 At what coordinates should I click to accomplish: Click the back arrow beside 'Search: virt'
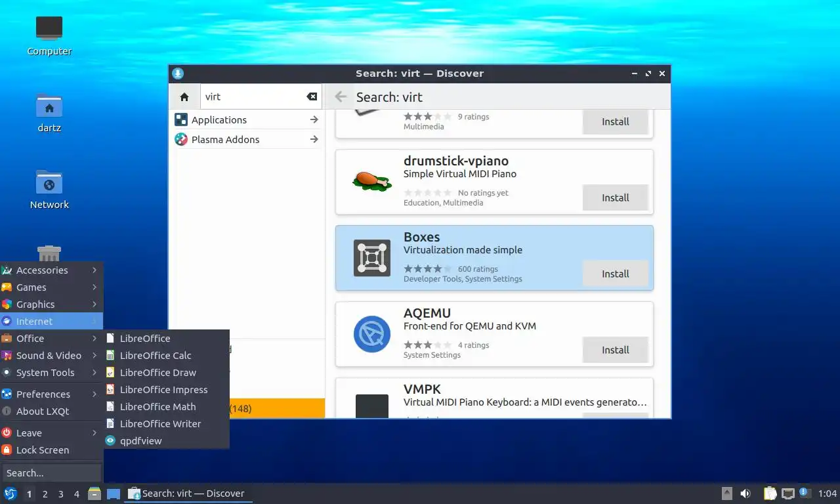click(341, 97)
